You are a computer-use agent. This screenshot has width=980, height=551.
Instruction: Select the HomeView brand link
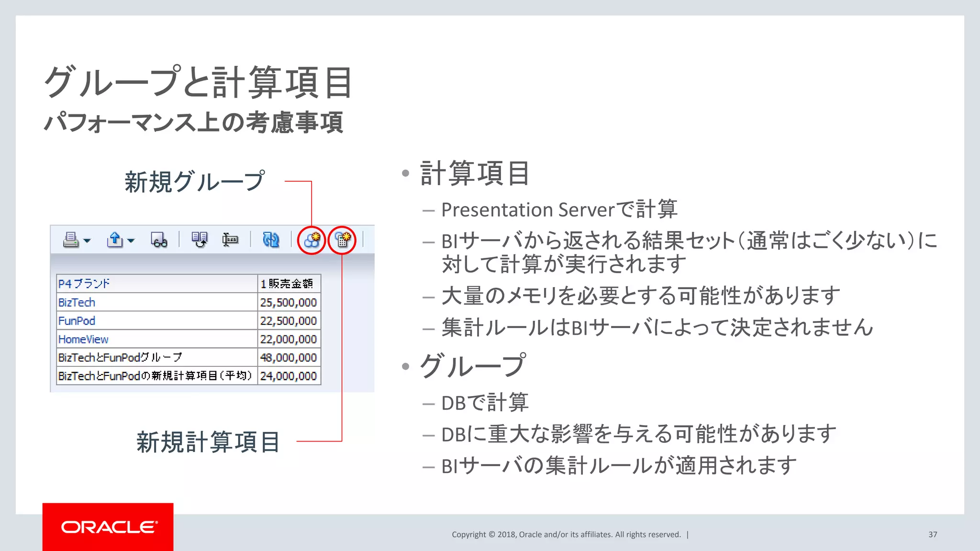pos(83,339)
